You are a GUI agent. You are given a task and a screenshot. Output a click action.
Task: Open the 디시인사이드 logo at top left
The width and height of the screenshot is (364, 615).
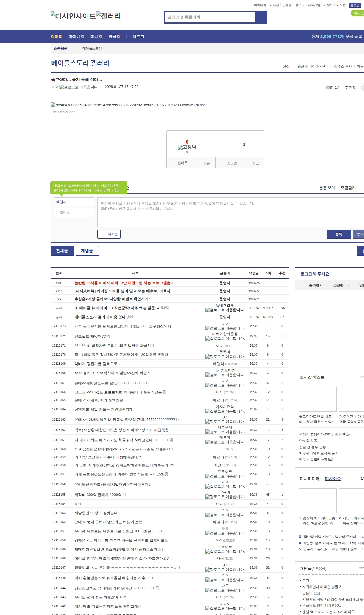pos(73,16)
